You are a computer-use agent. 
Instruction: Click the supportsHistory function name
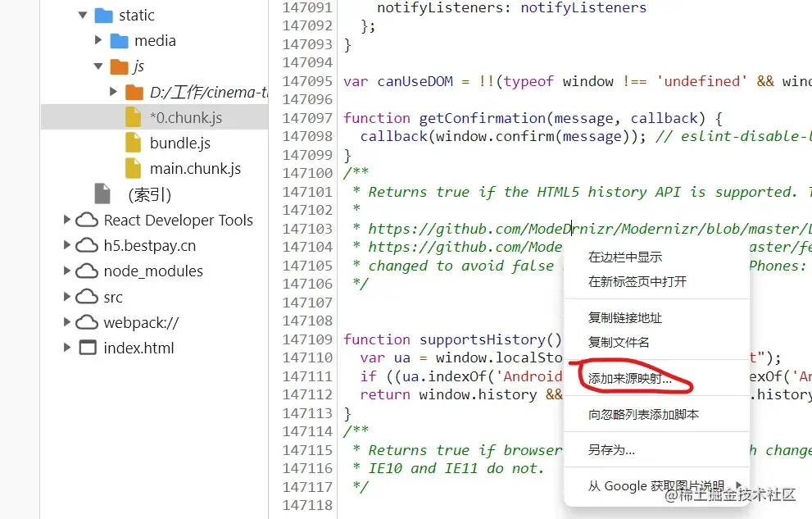point(482,339)
